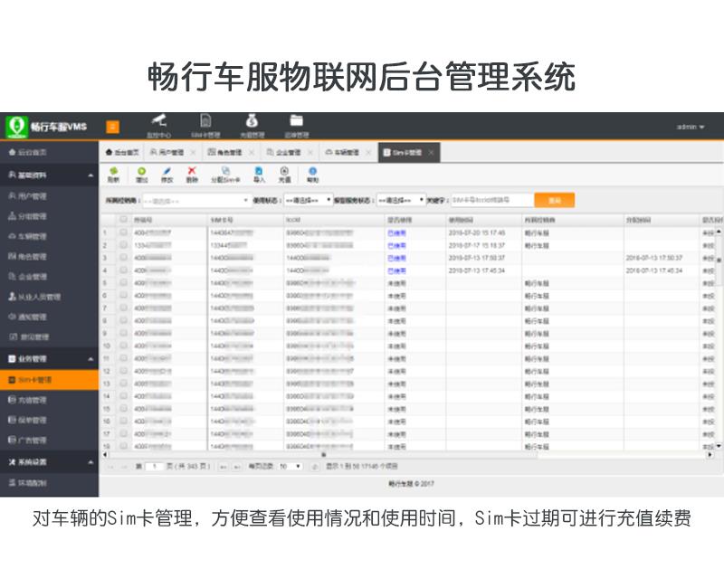Check the checkbox for row 1
The width and height of the screenshot is (724, 588).
123,232
